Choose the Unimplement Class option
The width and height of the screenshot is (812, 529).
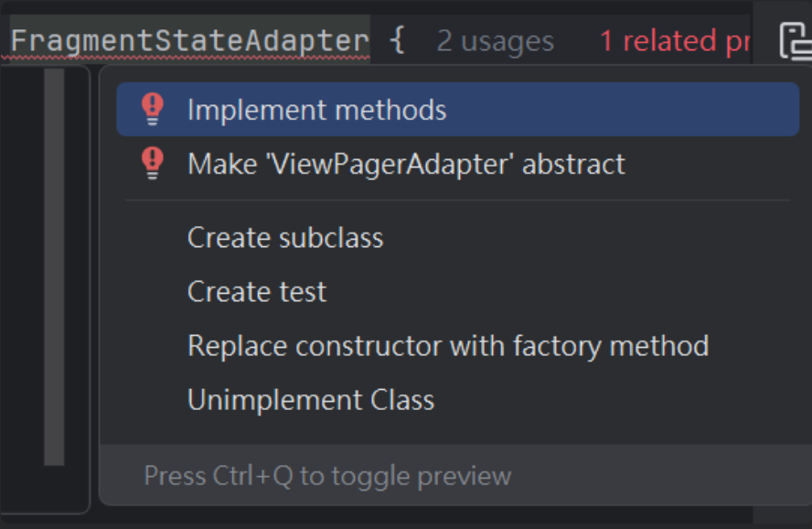311,400
